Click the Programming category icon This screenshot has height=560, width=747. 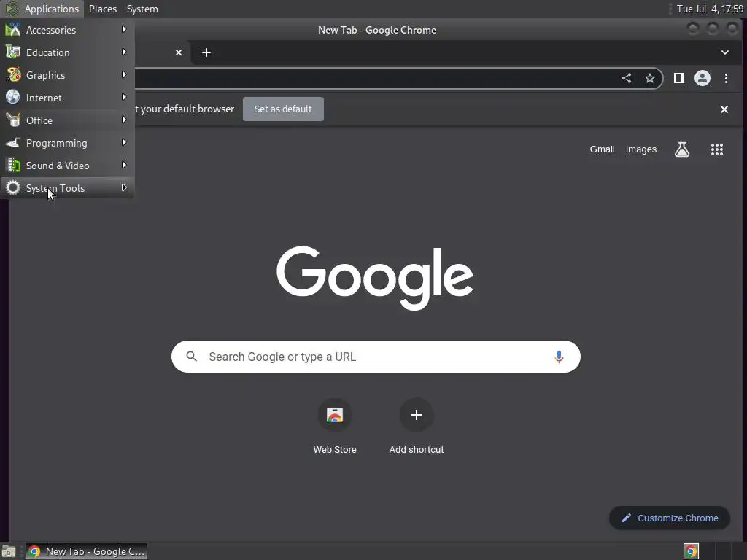click(x=13, y=142)
